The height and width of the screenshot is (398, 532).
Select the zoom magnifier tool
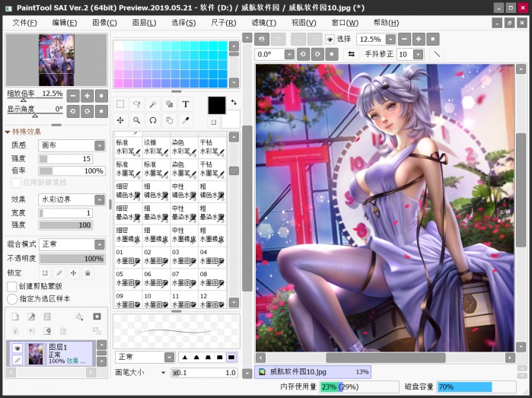[x=137, y=120]
